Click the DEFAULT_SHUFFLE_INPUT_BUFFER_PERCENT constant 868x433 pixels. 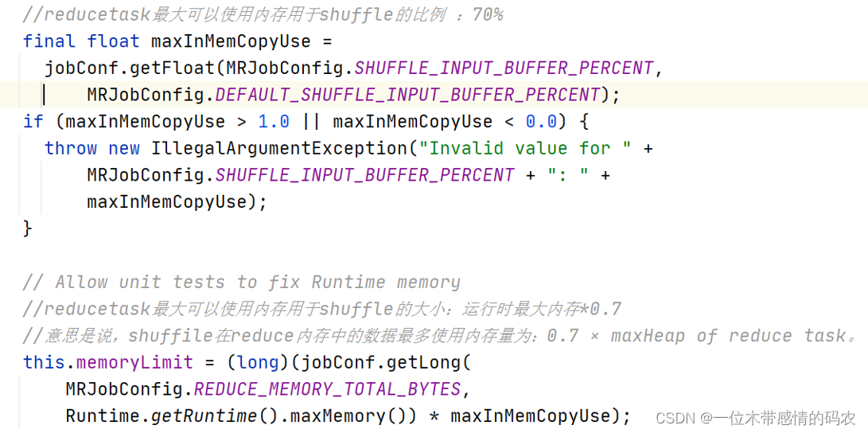tap(407, 95)
